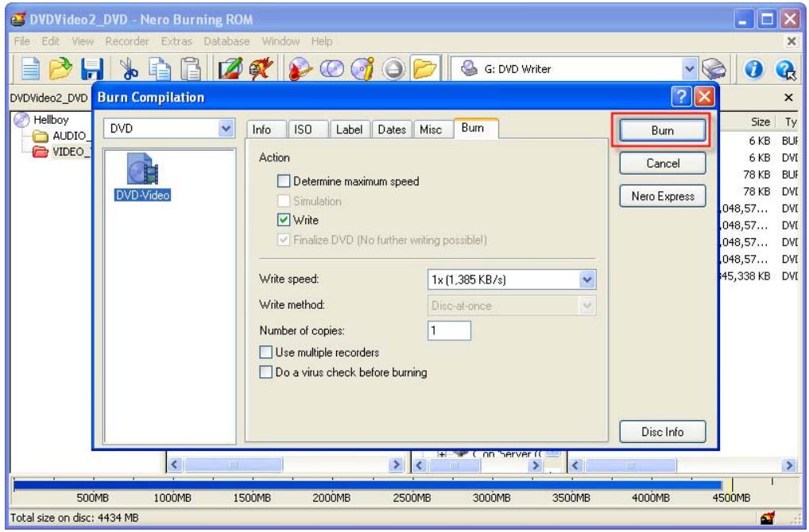Click the left pane scroll right arrow
This screenshot has width=809, height=532.
point(397,465)
